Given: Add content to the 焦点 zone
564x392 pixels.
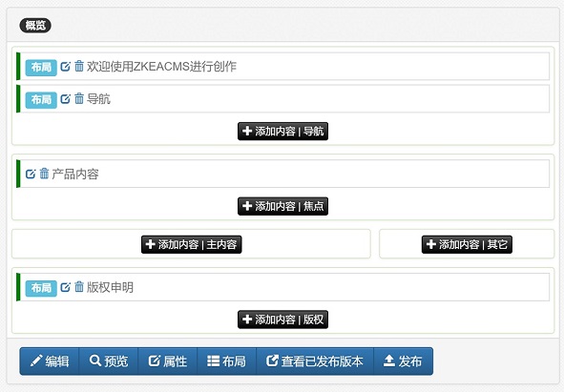Looking at the screenshot, I should [x=282, y=206].
